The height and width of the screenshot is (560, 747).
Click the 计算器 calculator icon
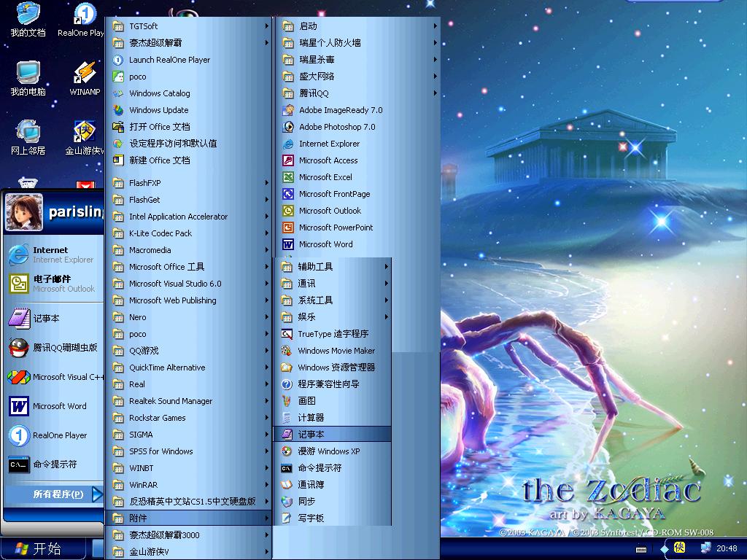click(x=286, y=418)
